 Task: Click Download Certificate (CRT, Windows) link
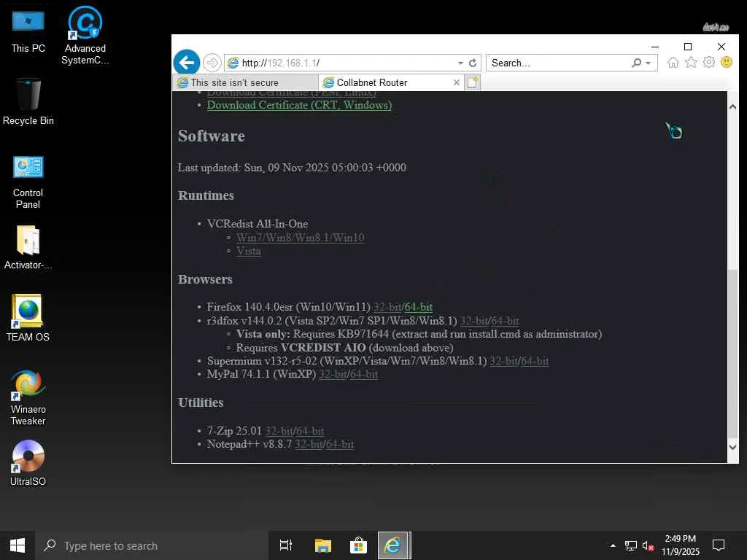coord(299,105)
